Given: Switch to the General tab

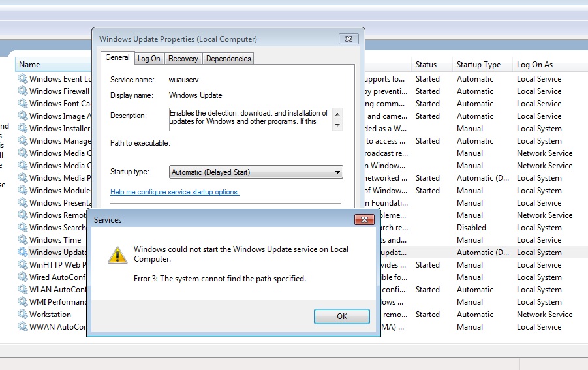Looking at the screenshot, I should tap(117, 57).
